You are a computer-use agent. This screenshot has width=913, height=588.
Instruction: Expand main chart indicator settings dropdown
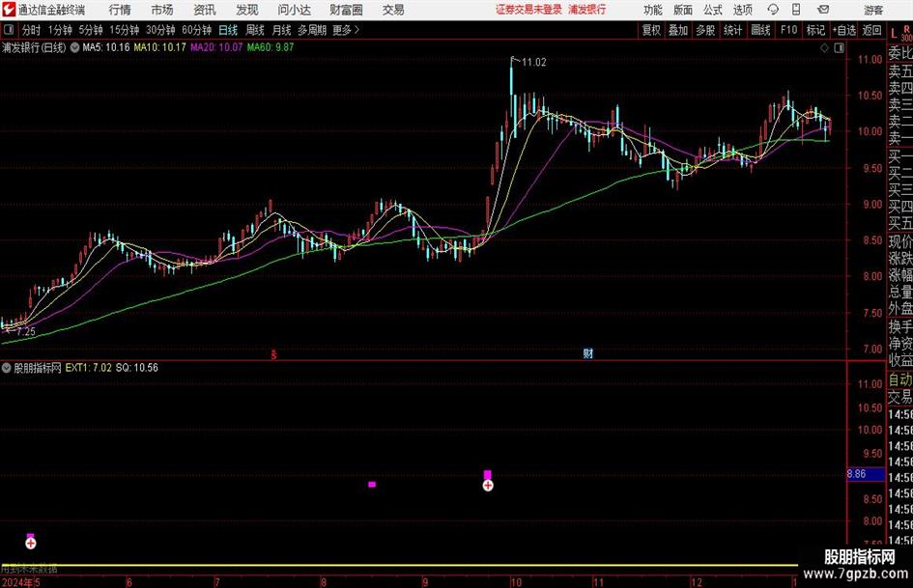75,47
